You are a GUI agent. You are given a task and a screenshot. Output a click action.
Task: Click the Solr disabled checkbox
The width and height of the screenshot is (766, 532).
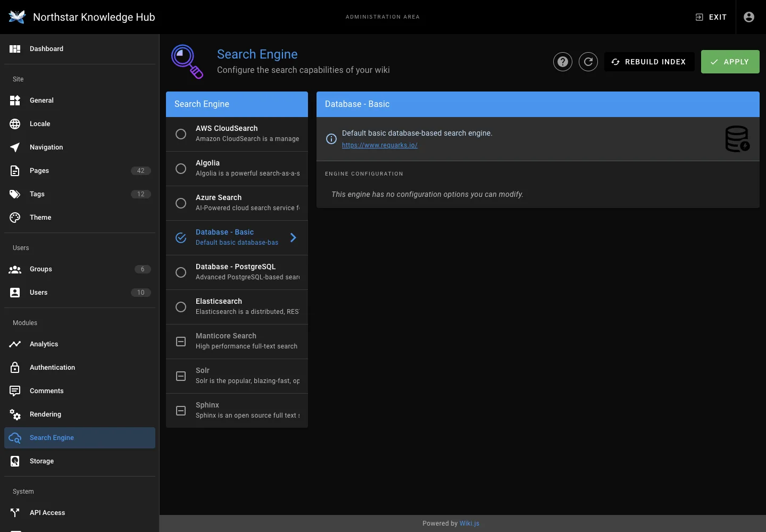coord(181,376)
